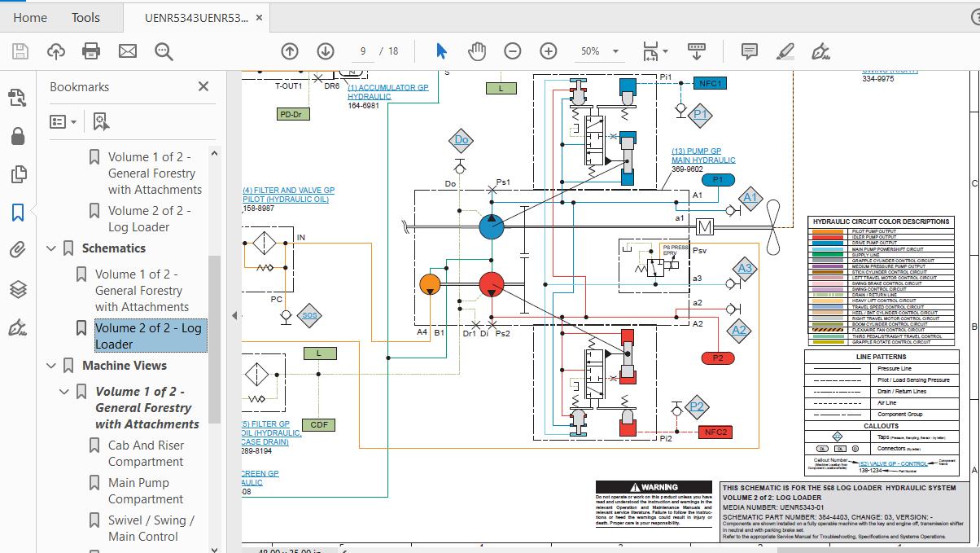
Task: Go to next page arrow
Action: click(326, 51)
